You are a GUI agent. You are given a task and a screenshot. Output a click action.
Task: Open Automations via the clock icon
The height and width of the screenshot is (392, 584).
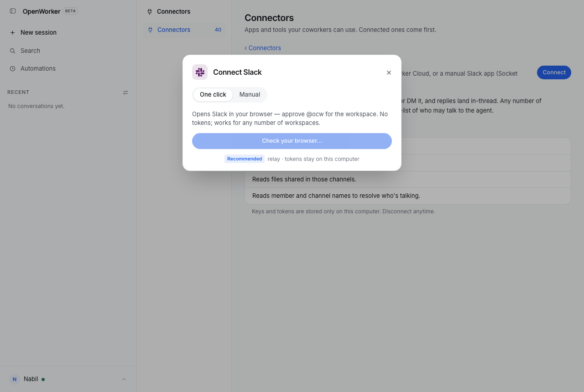[12, 69]
